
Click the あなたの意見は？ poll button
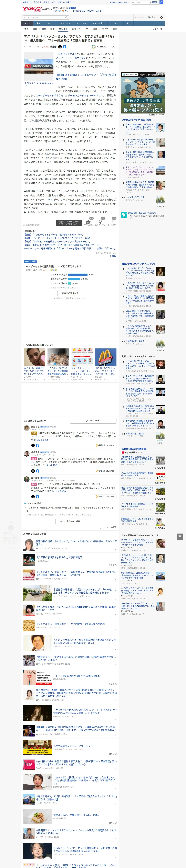(70, 293)
